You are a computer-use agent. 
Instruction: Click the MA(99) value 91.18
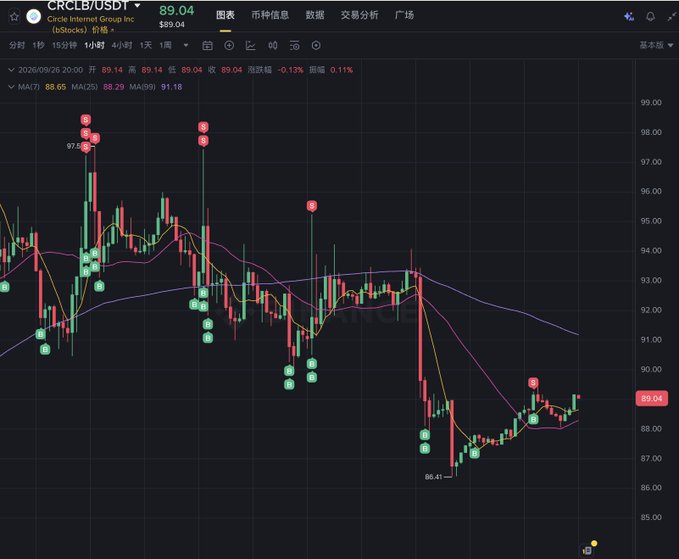pos(171,87)
